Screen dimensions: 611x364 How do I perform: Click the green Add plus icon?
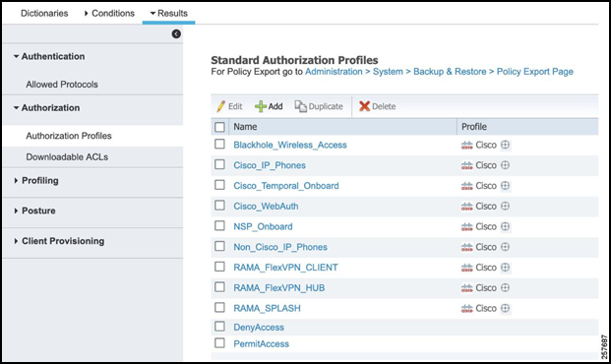click(261, 106)
